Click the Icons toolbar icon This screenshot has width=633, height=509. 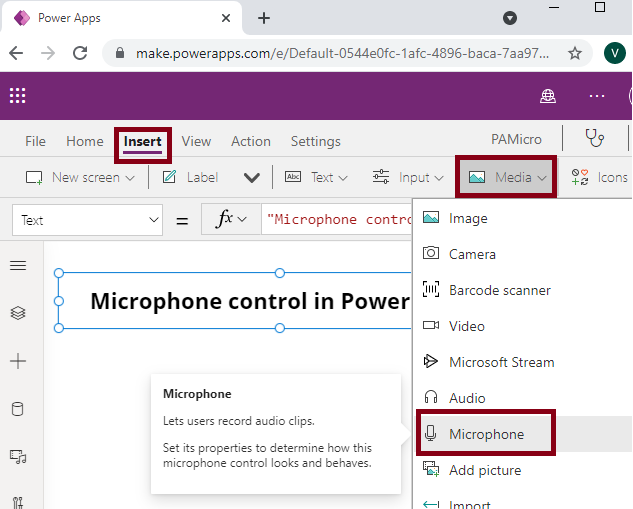pos(580,177)
